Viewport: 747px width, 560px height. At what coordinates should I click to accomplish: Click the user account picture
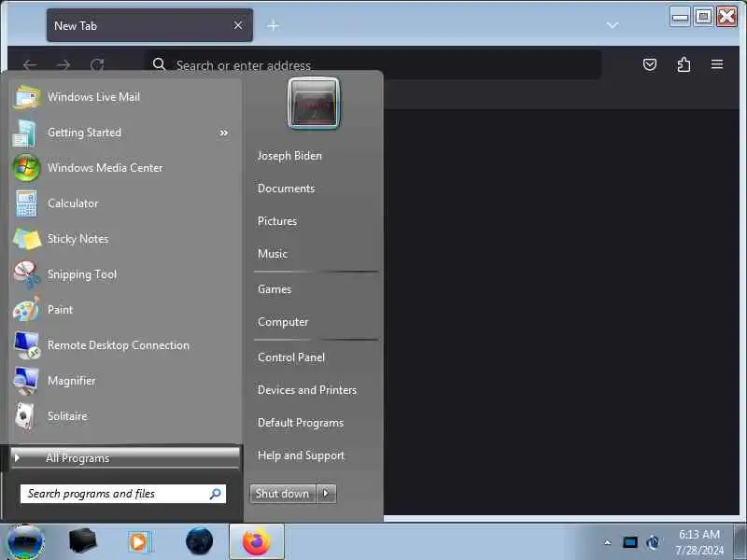[314, 104]
